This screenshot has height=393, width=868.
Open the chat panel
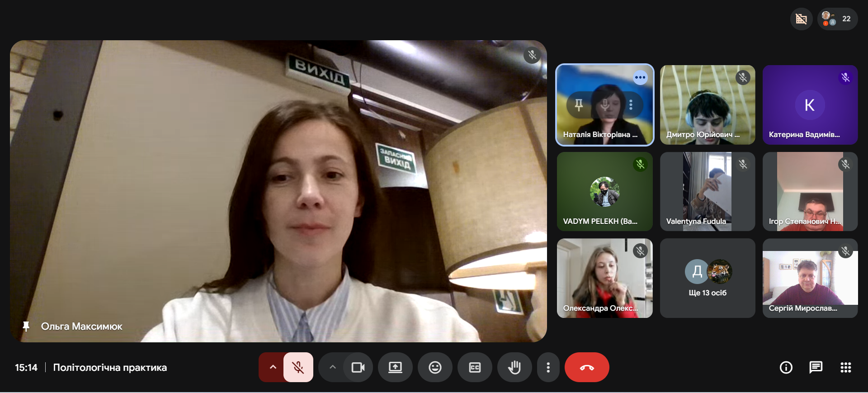click(816, 367)
